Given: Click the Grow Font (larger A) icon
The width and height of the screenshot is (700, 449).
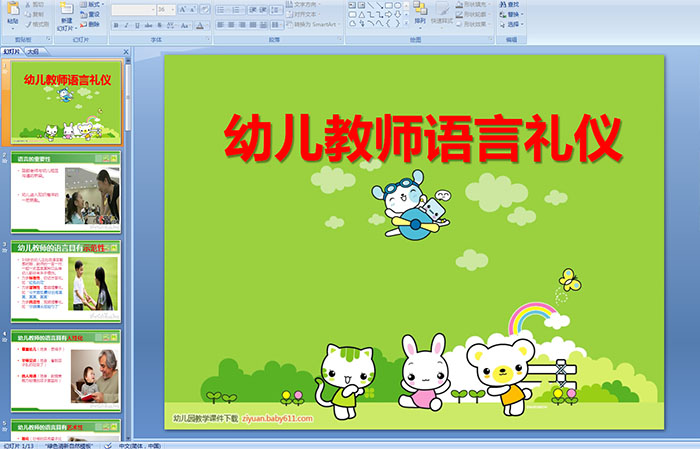Looking at the screenshot, I should pyautogui.click(x=183, y=10).
